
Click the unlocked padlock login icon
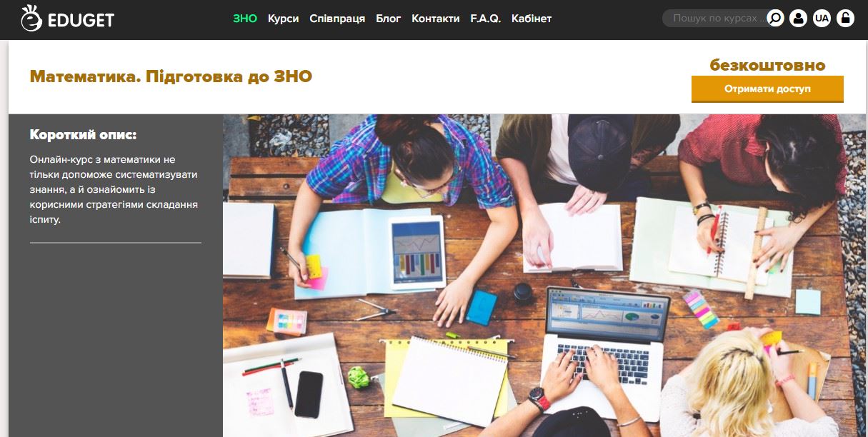pyautogui.click(x=845, y=19)
